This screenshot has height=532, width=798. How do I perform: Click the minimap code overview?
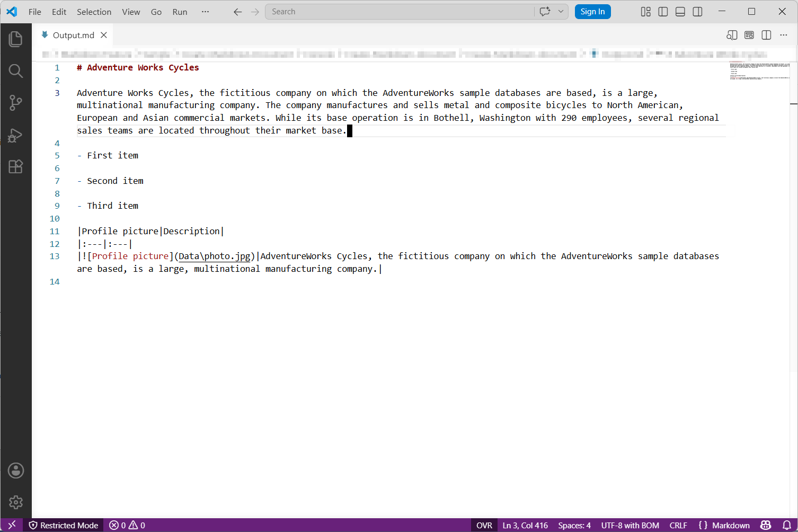759,72
